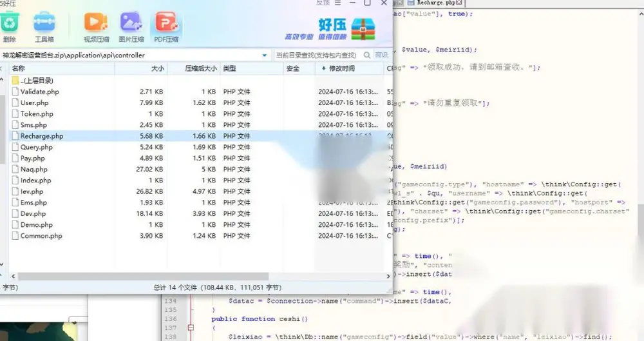Screen dimensions: 644x341
Task: Select the Naq.php file icon
Action: [15, 169]
